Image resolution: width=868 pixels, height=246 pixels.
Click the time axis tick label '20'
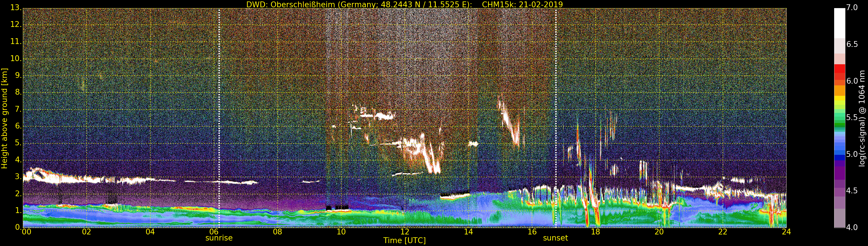659,232
